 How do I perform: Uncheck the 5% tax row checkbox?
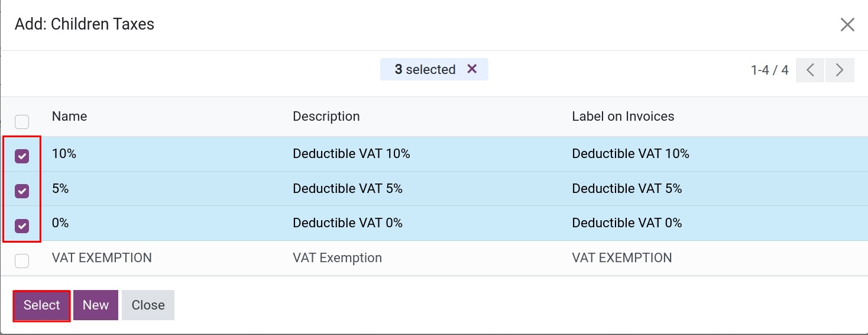tap(22, 191)
